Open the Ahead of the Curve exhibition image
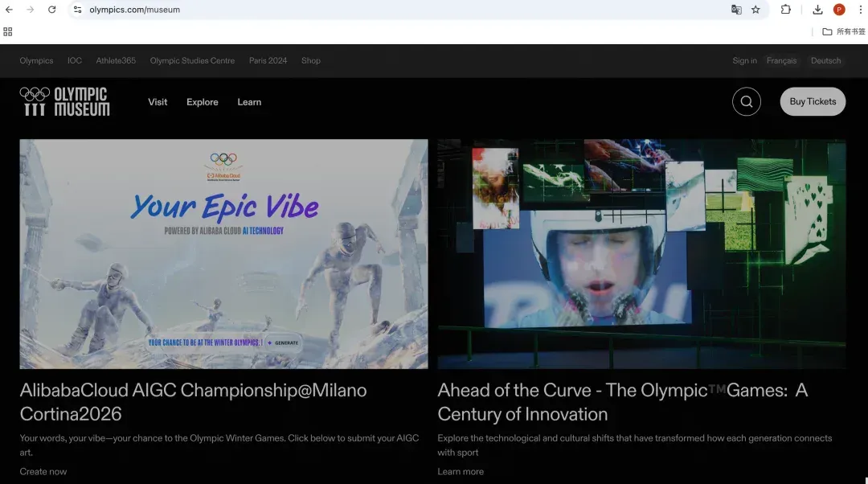This screenshot has height=484, width=868. (641, 253)
